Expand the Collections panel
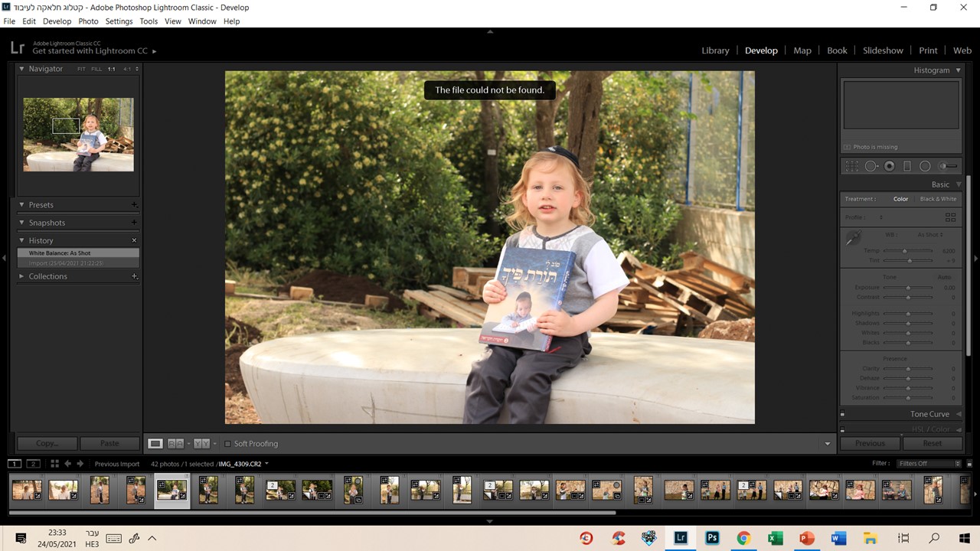 point(22,276)
